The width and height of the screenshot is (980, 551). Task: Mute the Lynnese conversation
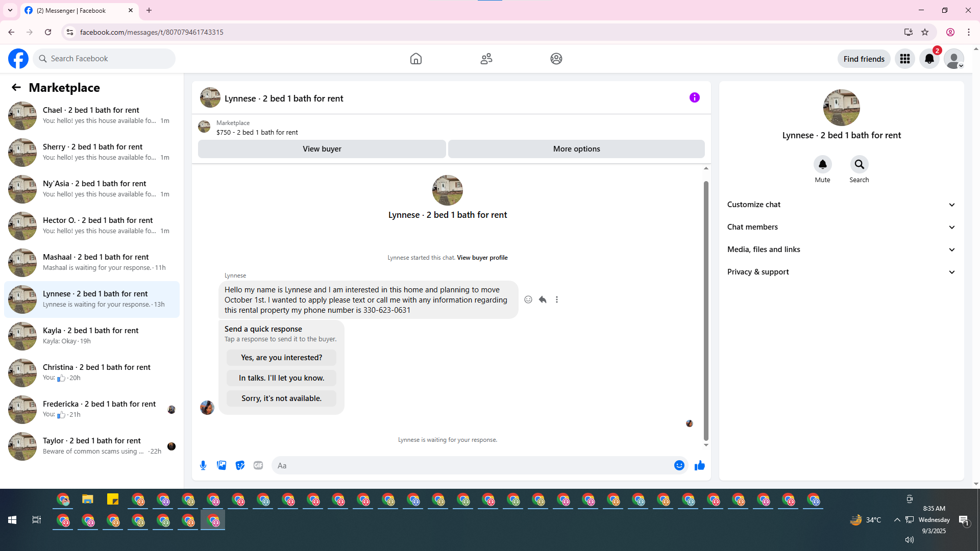click(823, 164)
